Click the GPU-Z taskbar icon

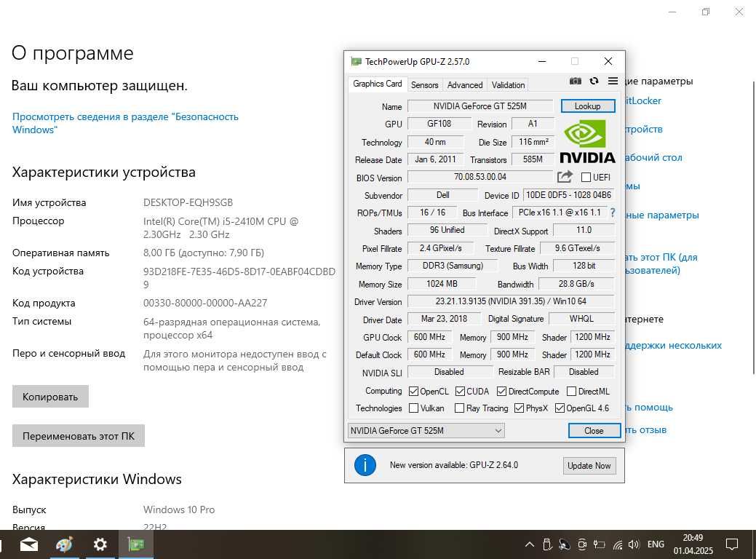[x=136, y=544]
